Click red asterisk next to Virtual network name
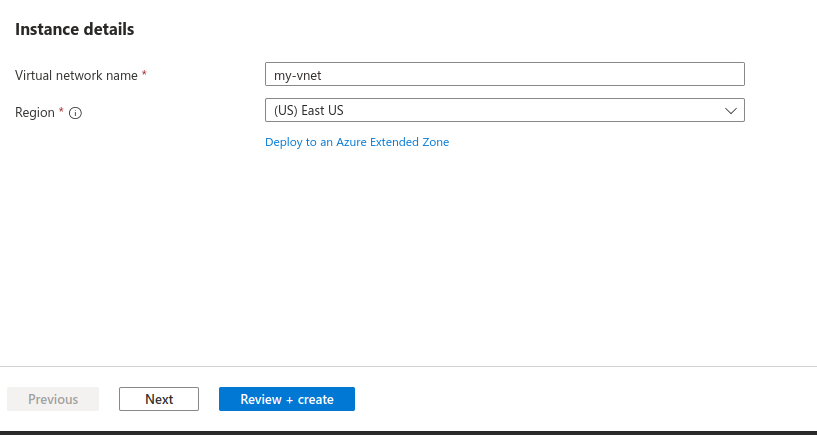 pyautogui.click(x=144, y=75)
